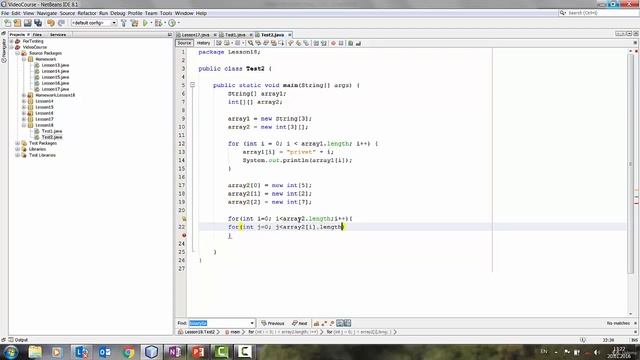This screenshot has height=360, width=640.
Task: Expand the Libraries node
Action: tap(18, 149)
